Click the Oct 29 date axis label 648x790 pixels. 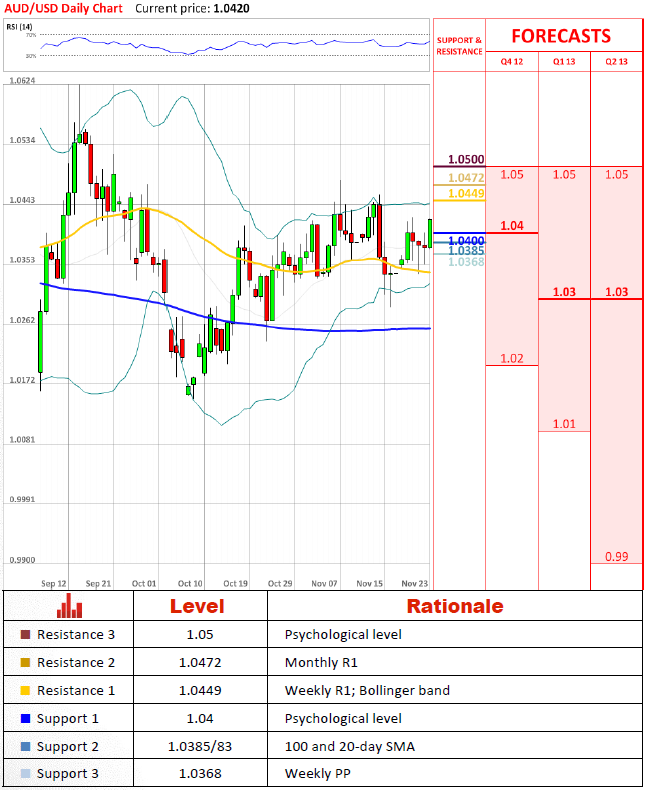tap(280, 583)
